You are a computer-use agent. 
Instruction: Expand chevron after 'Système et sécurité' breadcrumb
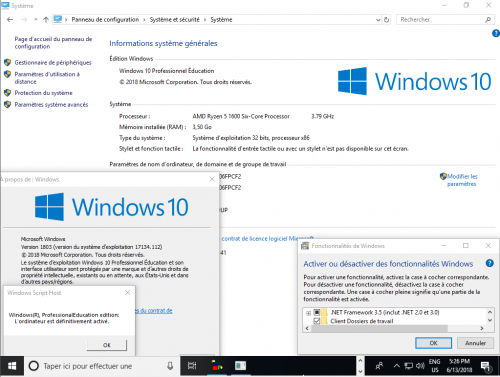205,20
